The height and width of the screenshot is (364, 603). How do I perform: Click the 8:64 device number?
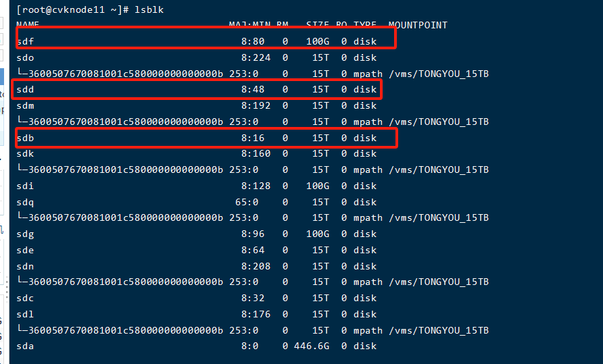253,251
